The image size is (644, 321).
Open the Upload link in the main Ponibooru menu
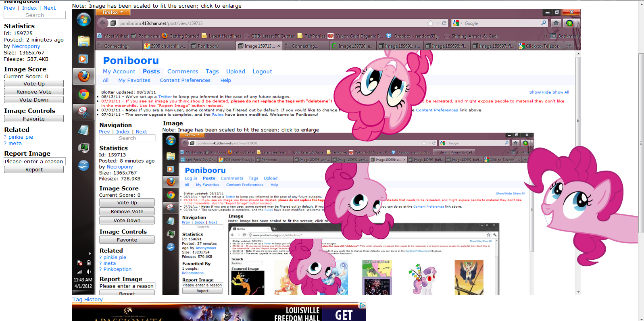236,71
